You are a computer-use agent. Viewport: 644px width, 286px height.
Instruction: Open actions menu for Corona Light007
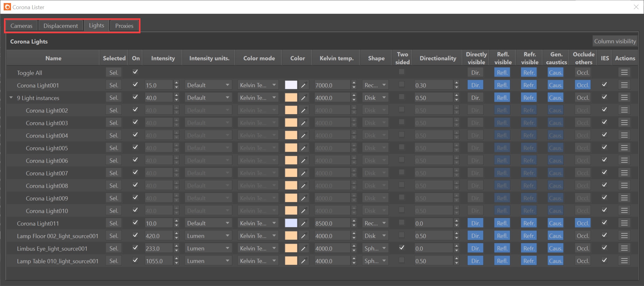pyautogui.click(x=624, y=173)
